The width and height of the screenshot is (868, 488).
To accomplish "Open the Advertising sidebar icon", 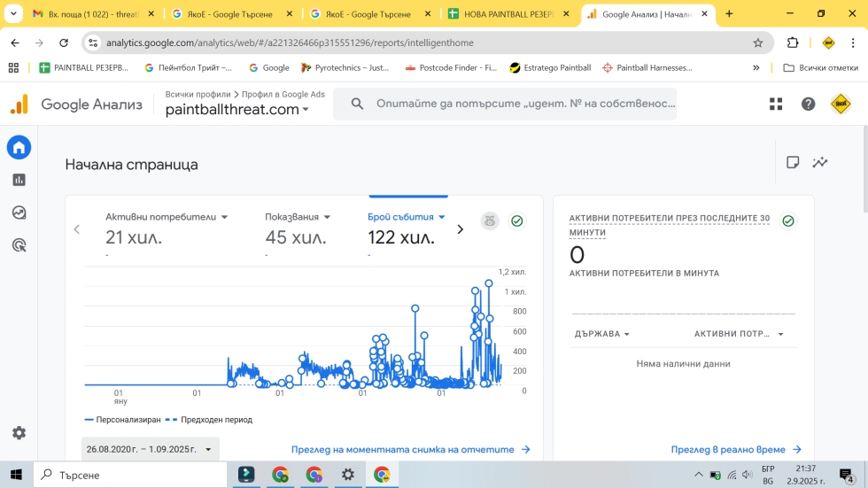I will tap(19, 245).
